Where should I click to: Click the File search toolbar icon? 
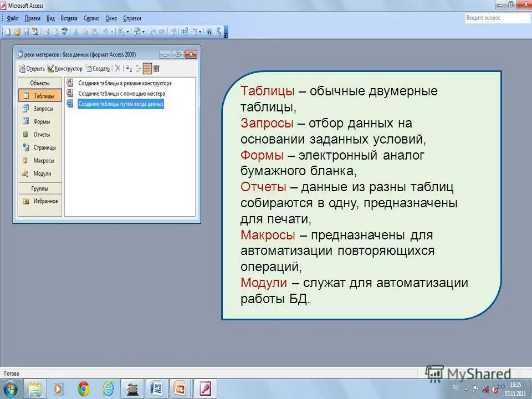[x=35, y=32]
